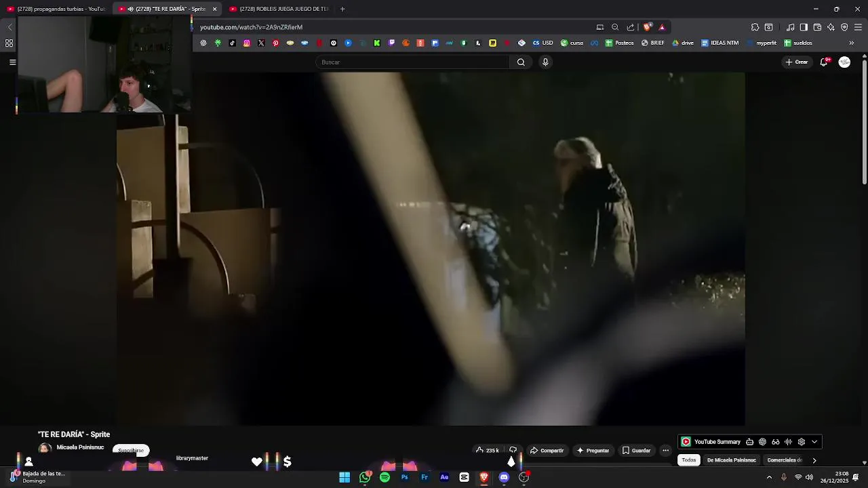Click the Guardar button
The height and width of the screenshot is (488, 868).
tap(636, 450)
